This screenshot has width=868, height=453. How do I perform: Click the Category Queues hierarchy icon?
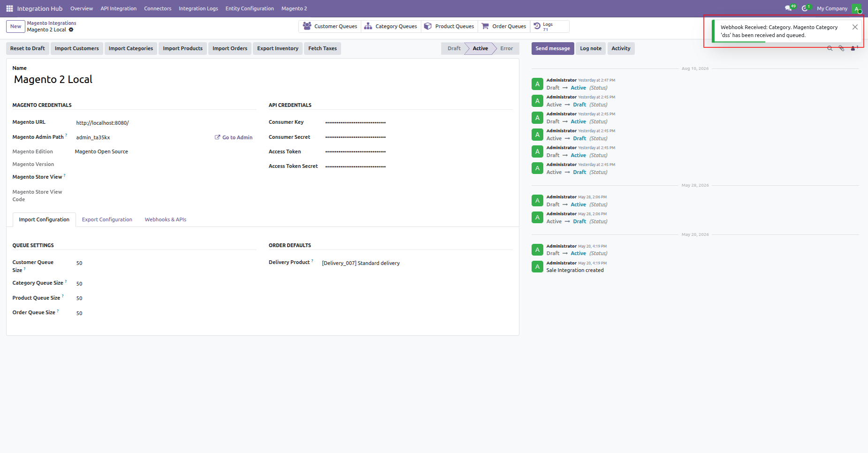pos(368,26)
